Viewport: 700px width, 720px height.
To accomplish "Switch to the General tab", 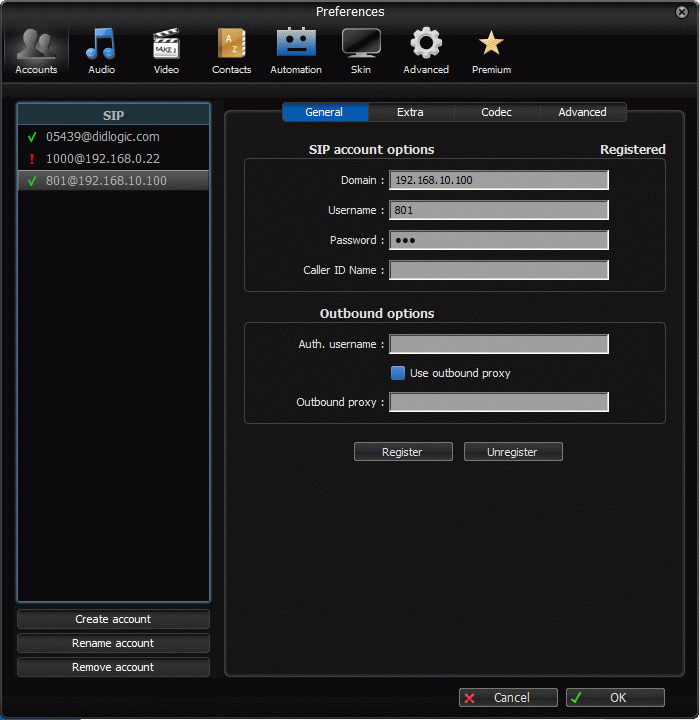I will [325, 112].
